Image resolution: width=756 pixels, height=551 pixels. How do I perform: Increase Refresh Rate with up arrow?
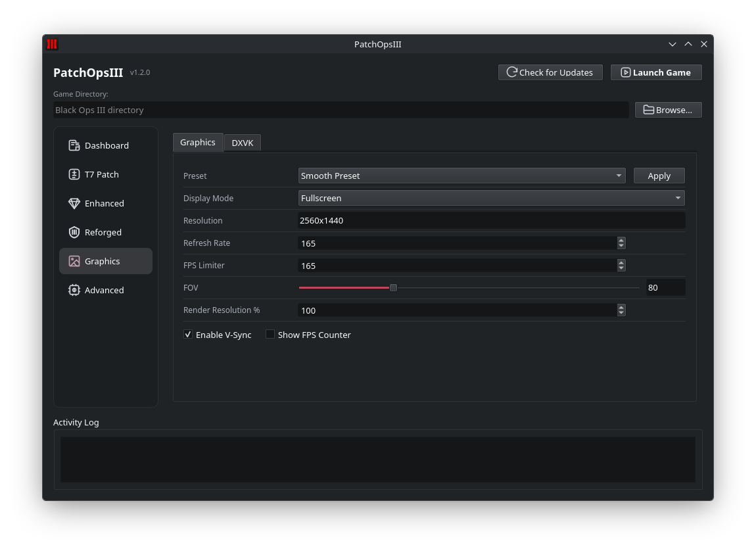621,240
